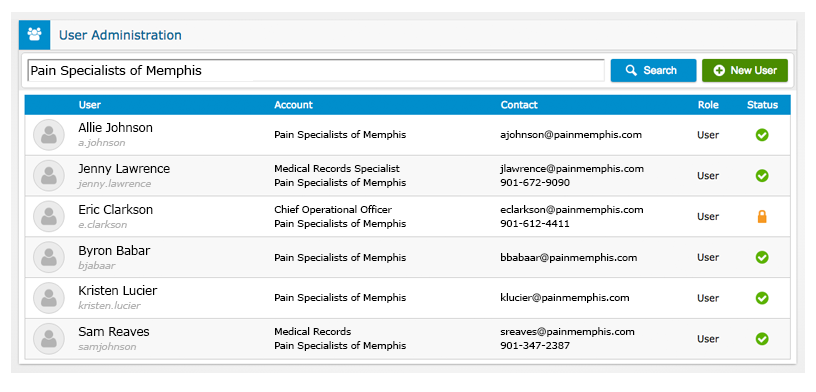Sort by the Account column header

(294, 105)
